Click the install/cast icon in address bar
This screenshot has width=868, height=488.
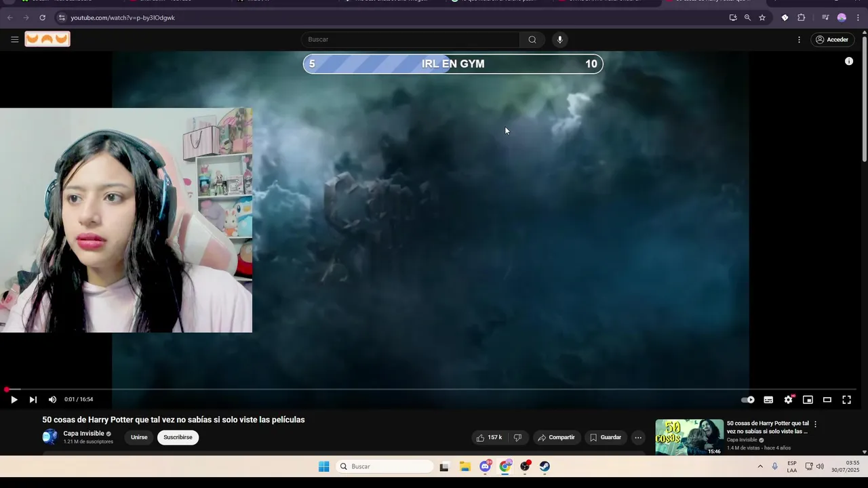[x=733, y=18]
